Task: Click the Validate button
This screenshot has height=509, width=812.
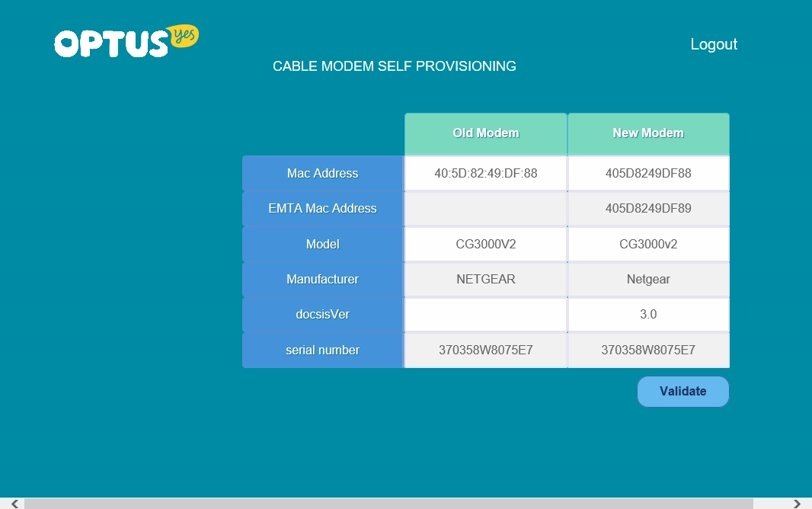Action: coord(683,392)
